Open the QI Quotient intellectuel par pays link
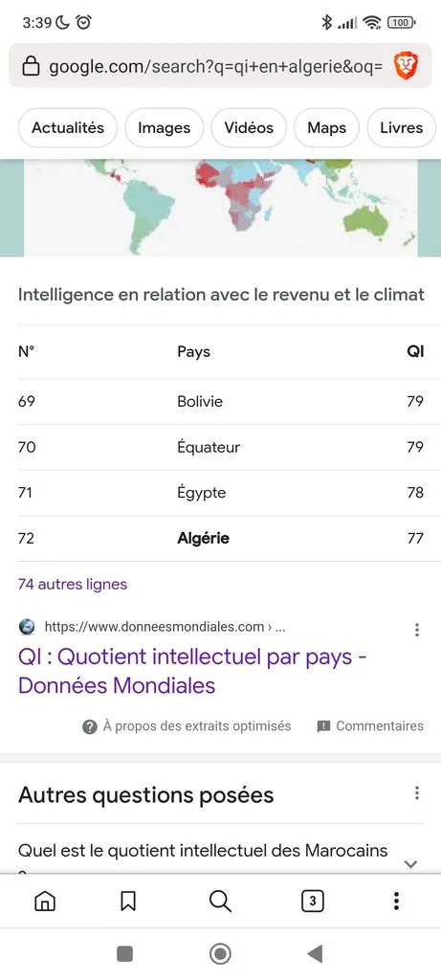The height and width of the screenshot is (980, 441). 192,671
